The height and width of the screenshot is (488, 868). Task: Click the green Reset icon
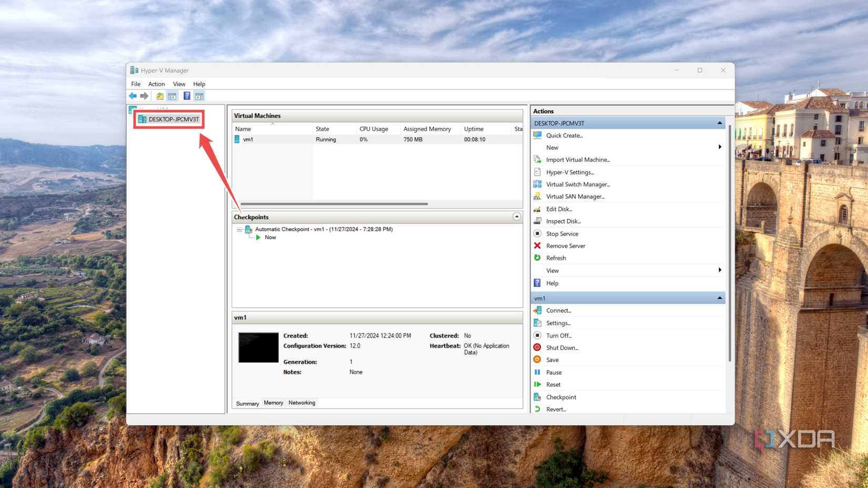pyautogui.click(x=537, y=384)
